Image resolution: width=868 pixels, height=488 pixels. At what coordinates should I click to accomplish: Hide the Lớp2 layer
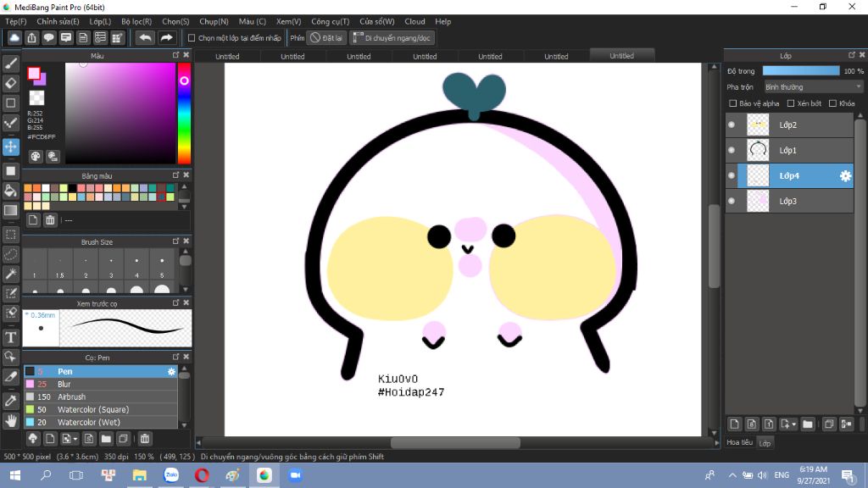[x=732, y=125]
